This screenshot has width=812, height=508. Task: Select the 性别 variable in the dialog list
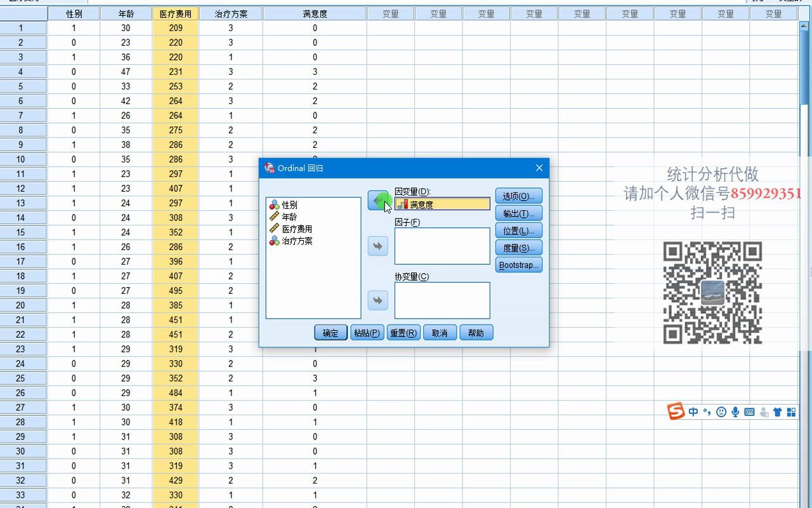pos(284,205)
